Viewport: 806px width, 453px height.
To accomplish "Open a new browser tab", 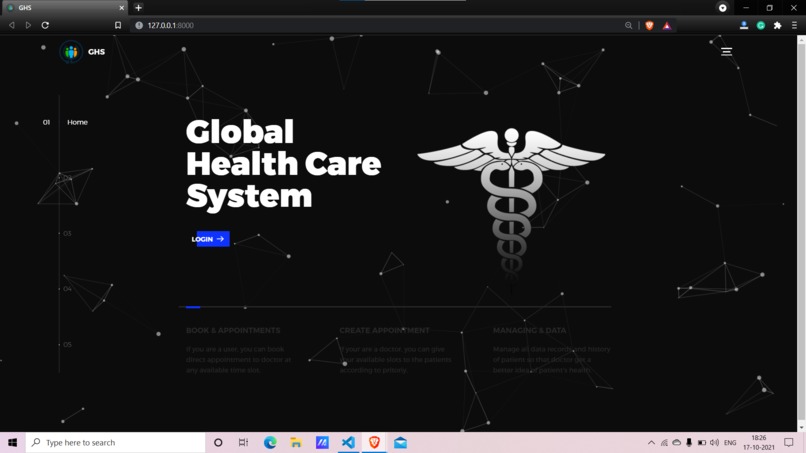I will [138, 8].
